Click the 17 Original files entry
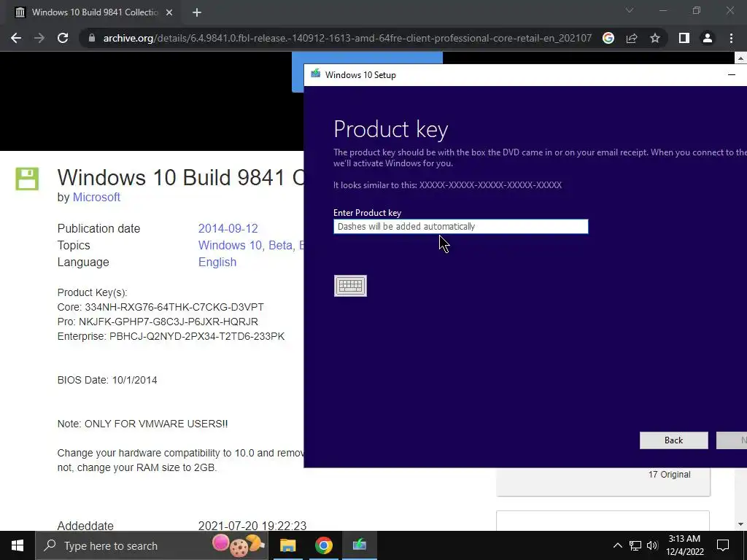747x560 pixels. (x=669, y=474)
